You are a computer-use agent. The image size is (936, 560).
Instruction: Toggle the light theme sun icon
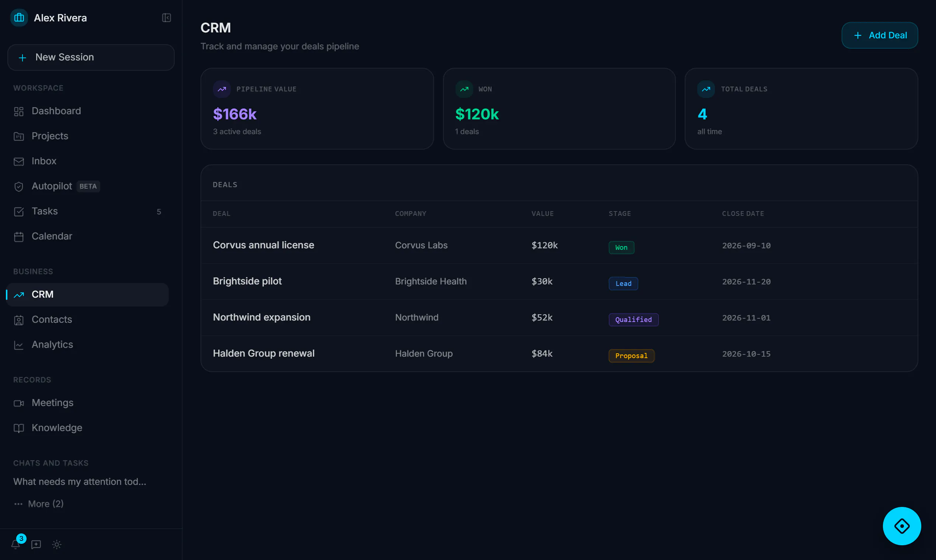pyautogui.click(x=57, y=544)
